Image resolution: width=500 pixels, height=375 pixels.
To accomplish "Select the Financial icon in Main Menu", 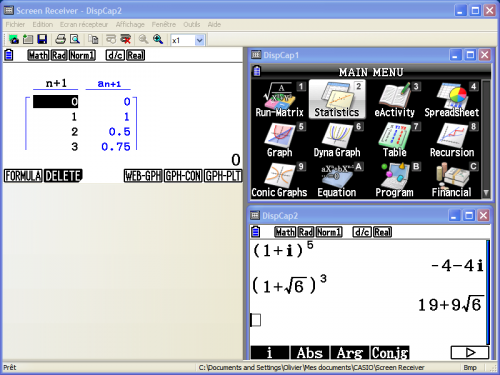I will (452, 180).
